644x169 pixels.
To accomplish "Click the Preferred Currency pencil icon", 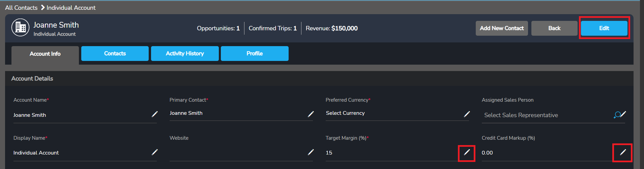I will [x=467, y=114].
